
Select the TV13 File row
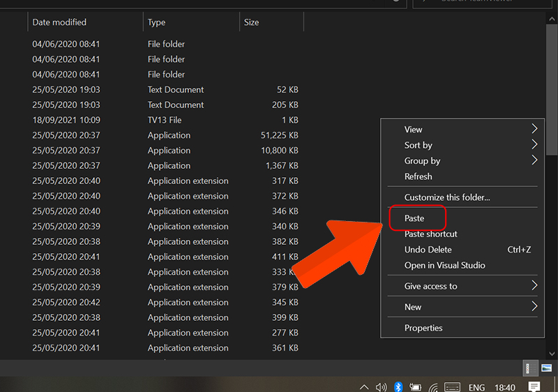pyautogui.click(x=165, y=120)
